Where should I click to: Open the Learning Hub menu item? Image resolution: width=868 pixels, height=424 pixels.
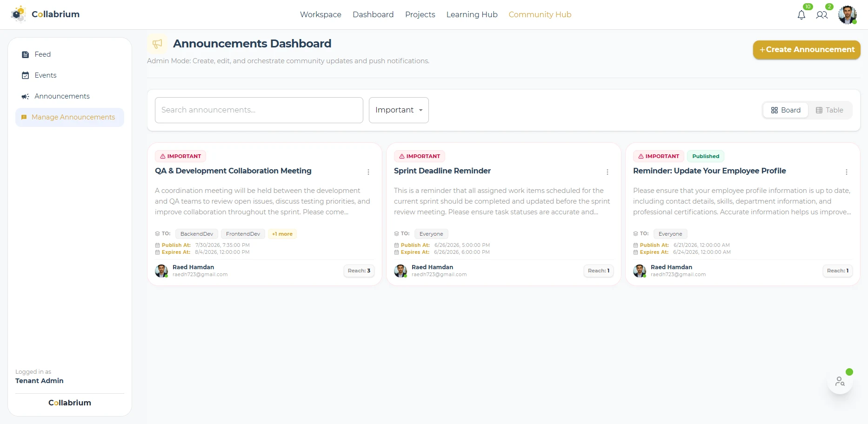[x=472, y=14]
